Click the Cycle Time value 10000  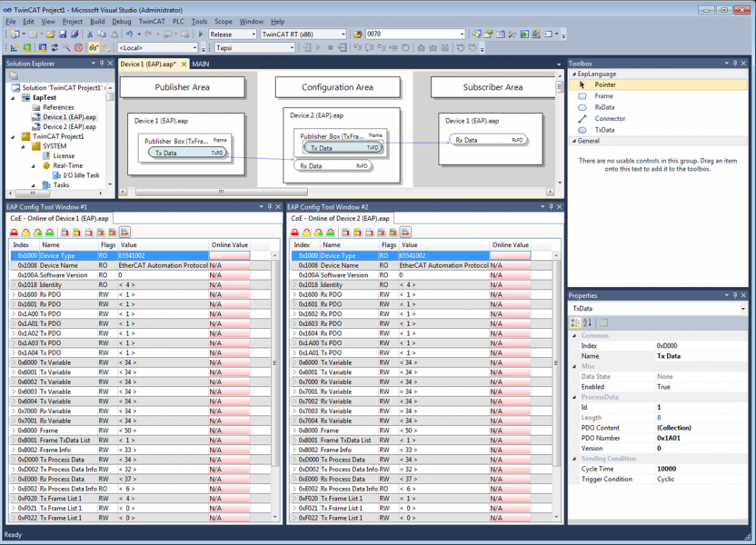click(666, 469)
